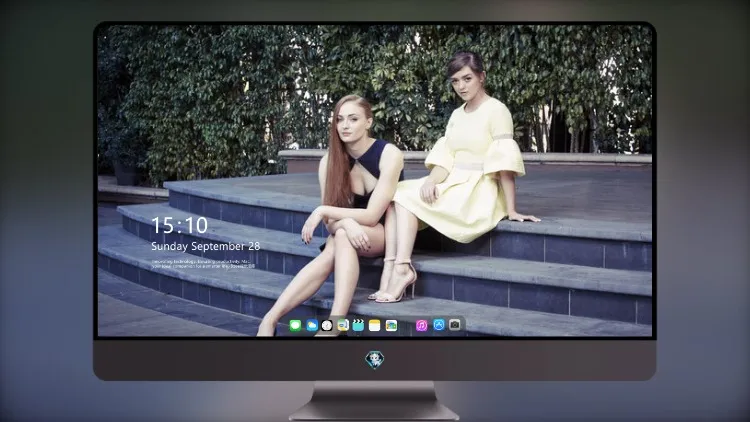Screen dimensions: 750x422
Task: Open the Clock app in the dock
Action: [x=327, y=326]
